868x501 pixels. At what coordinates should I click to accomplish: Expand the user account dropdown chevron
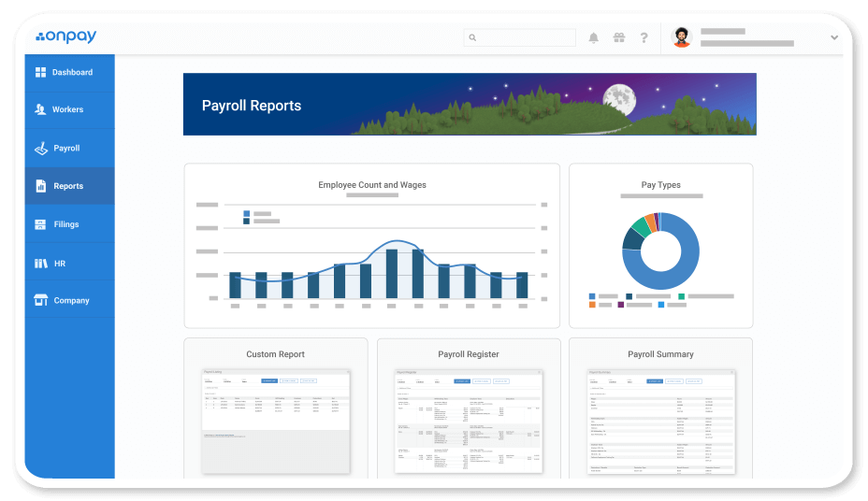pyautogui.click(x=833, y=38)
